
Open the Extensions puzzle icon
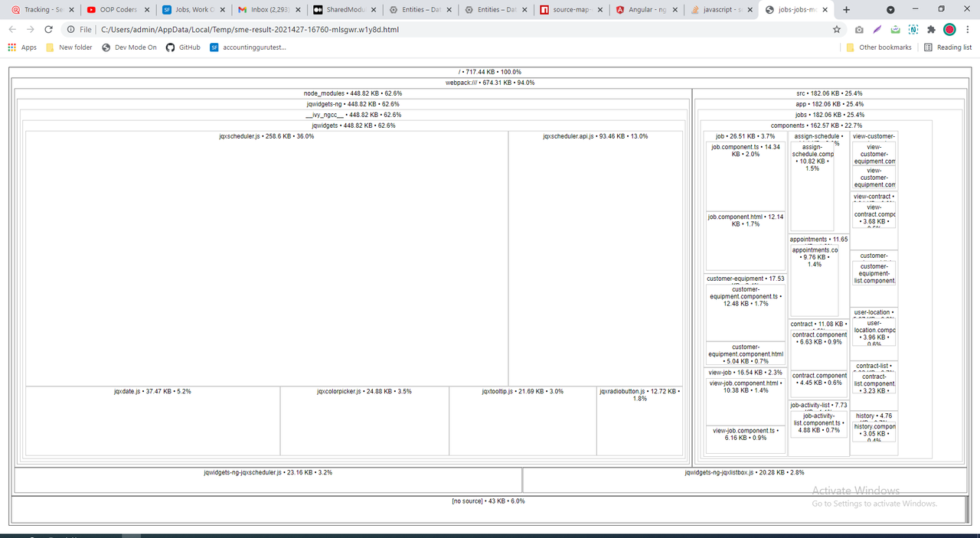pos(931,29)
